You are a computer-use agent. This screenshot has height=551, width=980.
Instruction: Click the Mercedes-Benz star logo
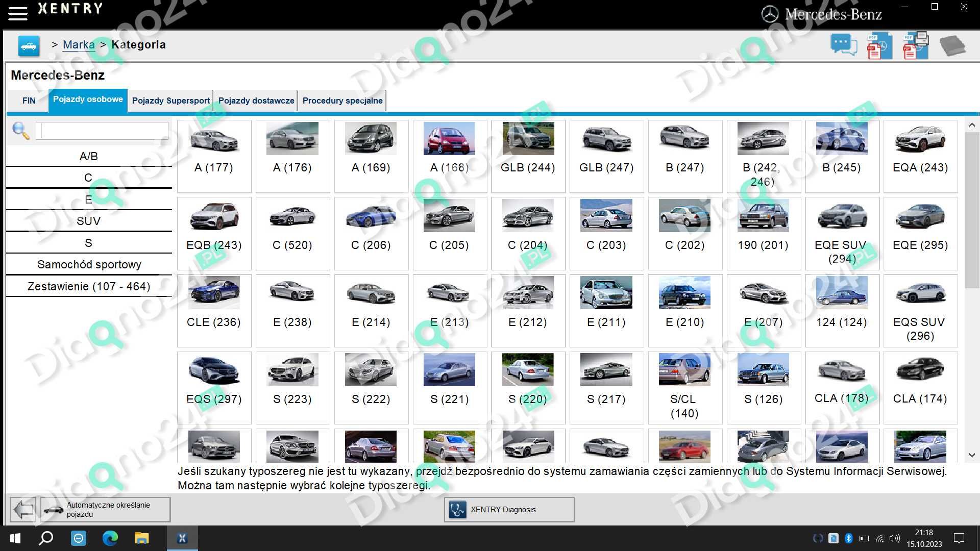coord(770,14)
